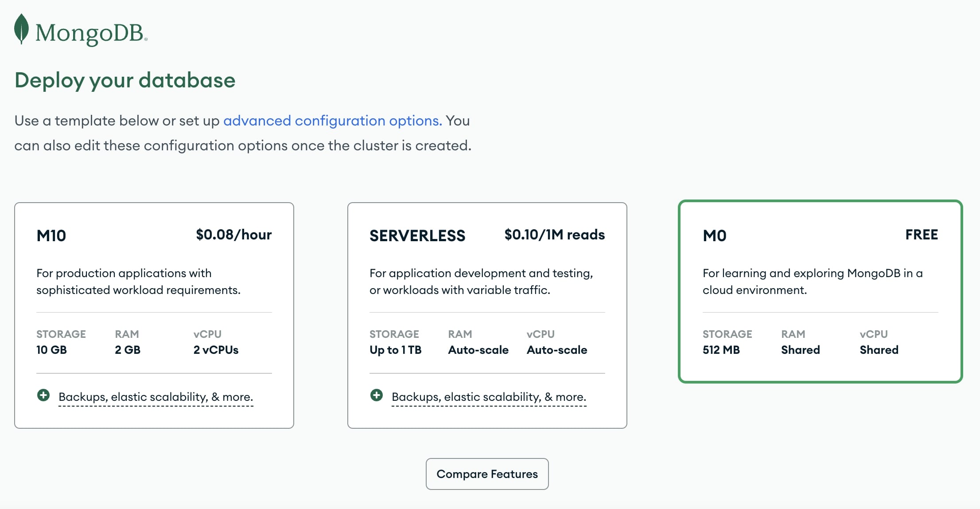The height and width of the screenshot is (509, 980).
Task: Open the Compare Features button
Action: [487, 474]
